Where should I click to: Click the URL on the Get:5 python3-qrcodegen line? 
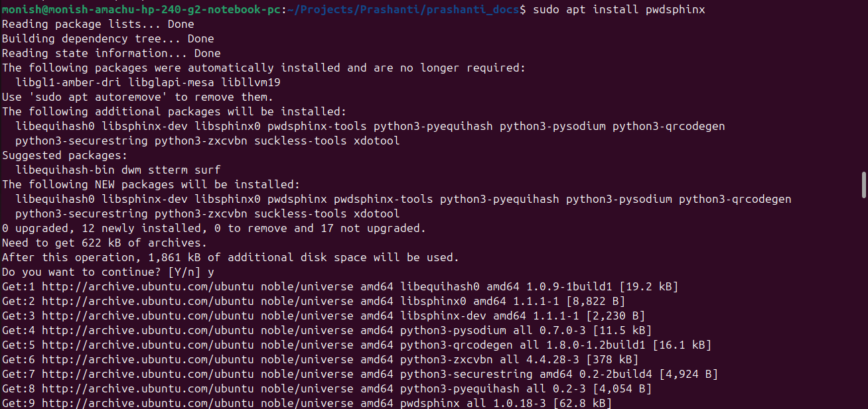pyautogui.click(x=147, y=345)
